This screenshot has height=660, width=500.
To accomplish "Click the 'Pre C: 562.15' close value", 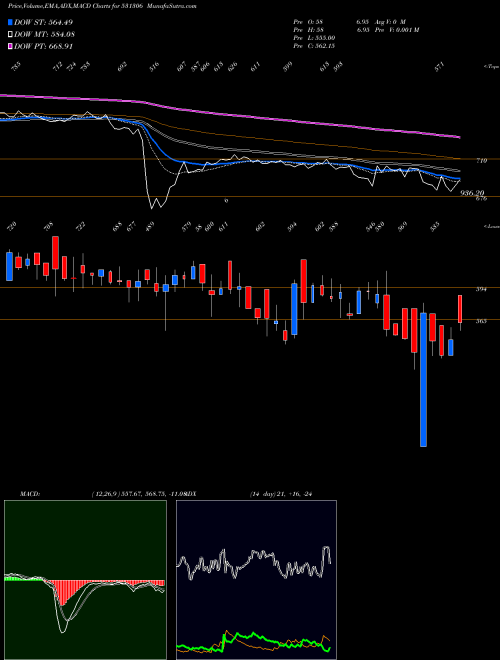I will click(314, 46).
